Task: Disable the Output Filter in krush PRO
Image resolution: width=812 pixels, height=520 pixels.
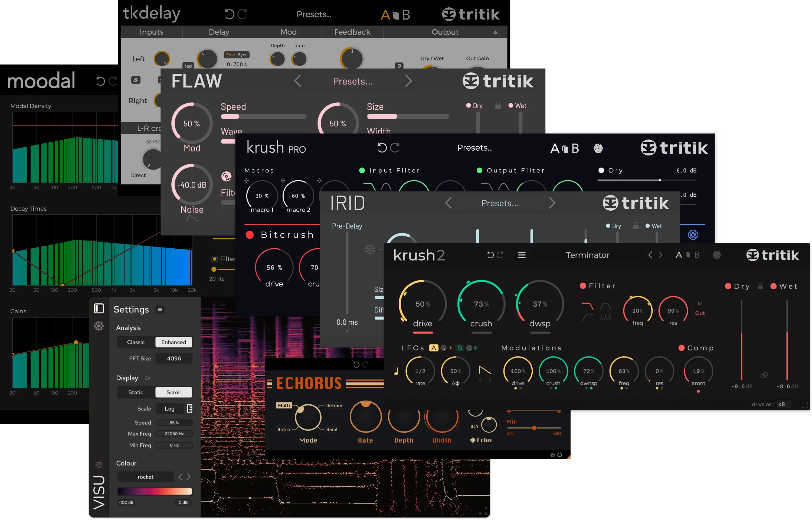Action: (479, 170)
